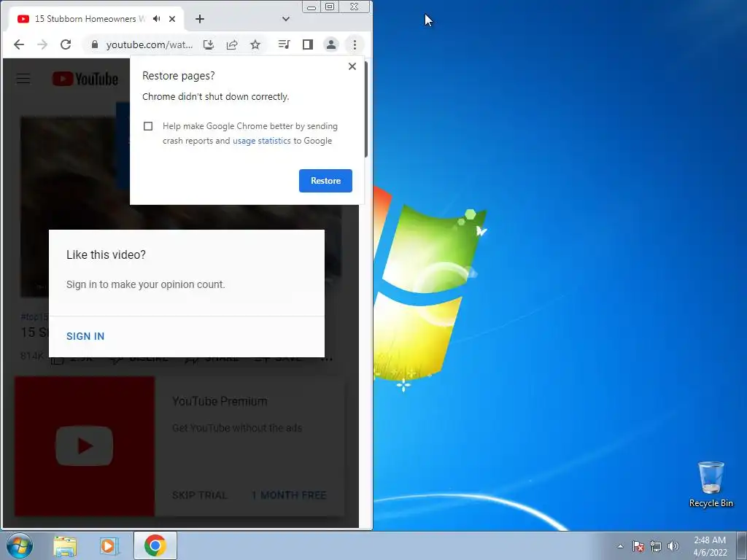Click the blue Restore button

pos(326,181)
